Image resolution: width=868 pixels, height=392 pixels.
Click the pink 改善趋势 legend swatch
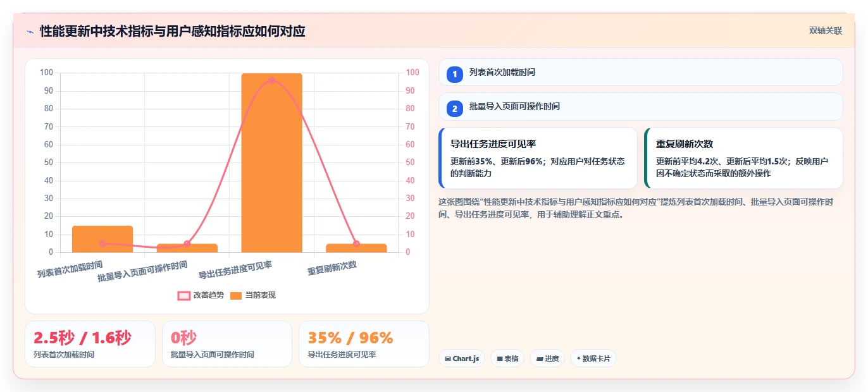[184, 295]
